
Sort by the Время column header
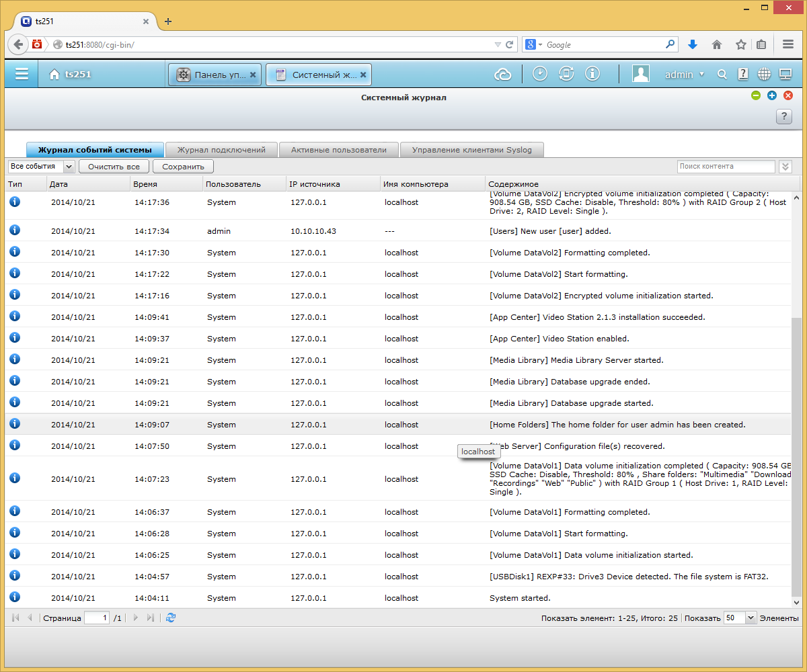click(x=166, y=183)
